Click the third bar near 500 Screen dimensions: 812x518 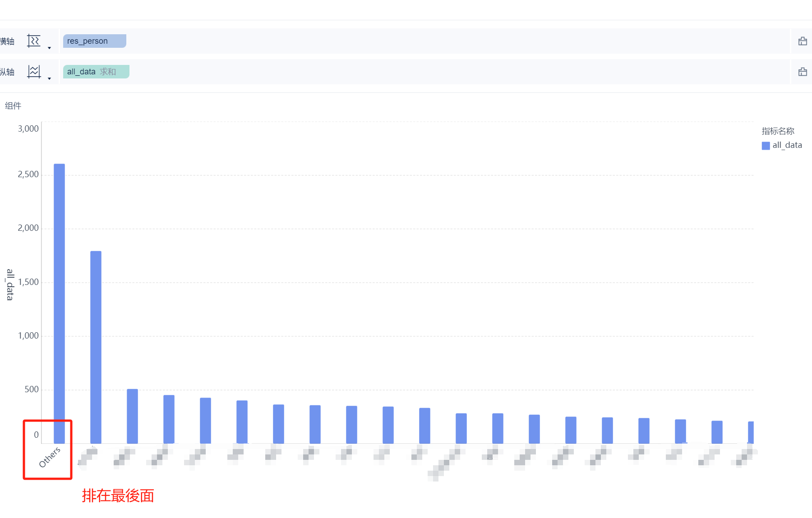(132, 416)
